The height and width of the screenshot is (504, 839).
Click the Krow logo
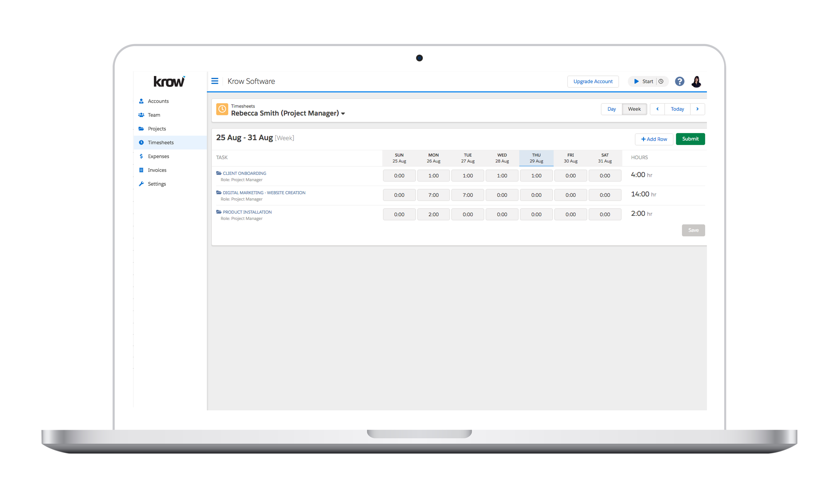tap(169, 82)
